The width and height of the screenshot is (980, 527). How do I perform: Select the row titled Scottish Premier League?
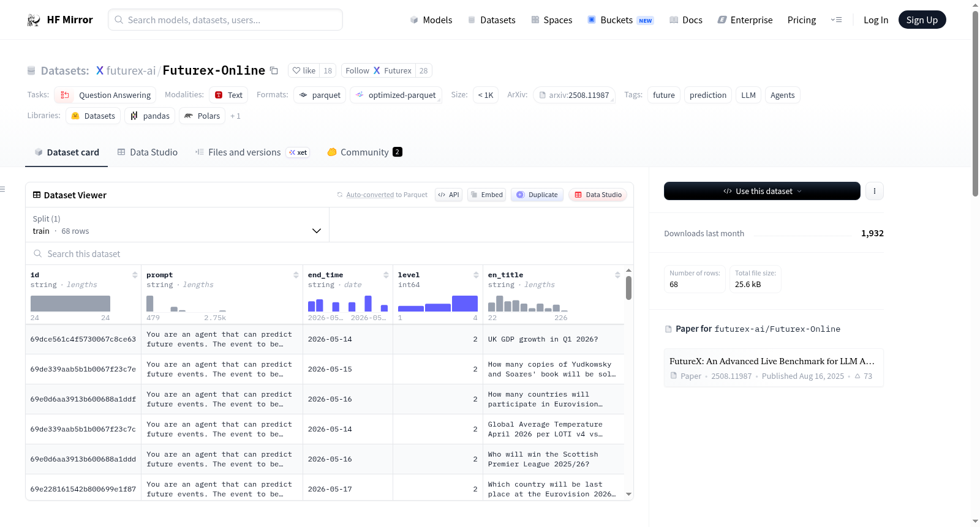click(x=325, y=459)
